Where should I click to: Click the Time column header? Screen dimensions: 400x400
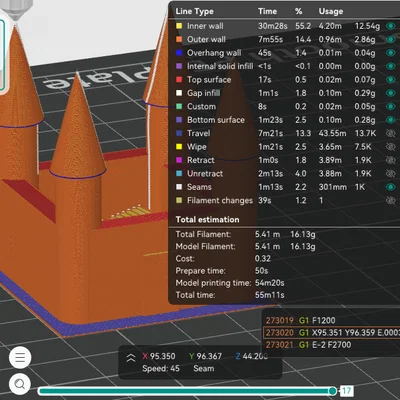pos(267,11)
